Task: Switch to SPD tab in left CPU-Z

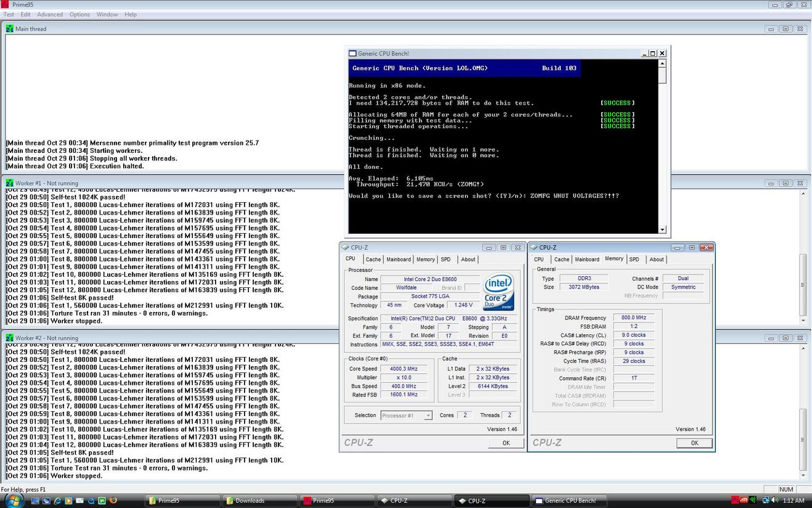Action: pos(446,260)
